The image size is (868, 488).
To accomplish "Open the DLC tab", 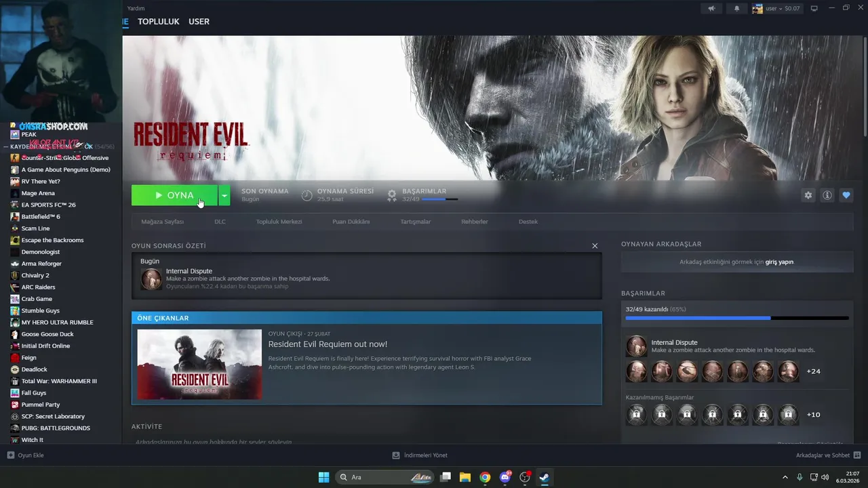I will point(220,222).
